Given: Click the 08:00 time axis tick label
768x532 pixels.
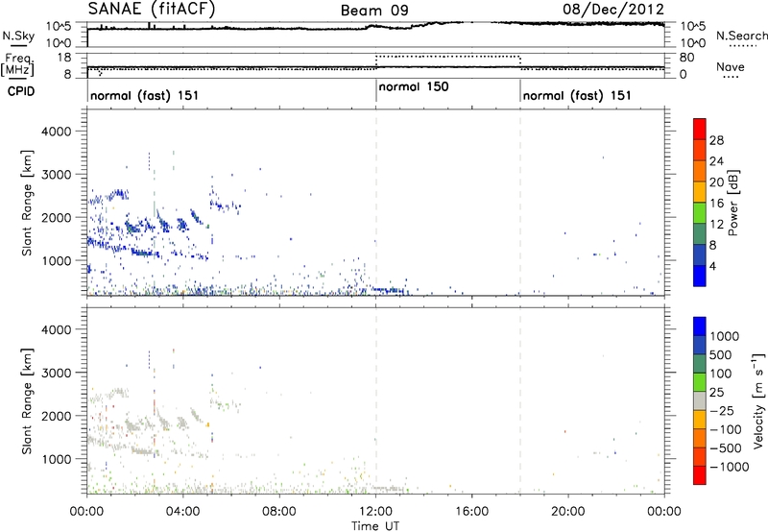Looking at the screenshot, I should (x=279, y=512).
